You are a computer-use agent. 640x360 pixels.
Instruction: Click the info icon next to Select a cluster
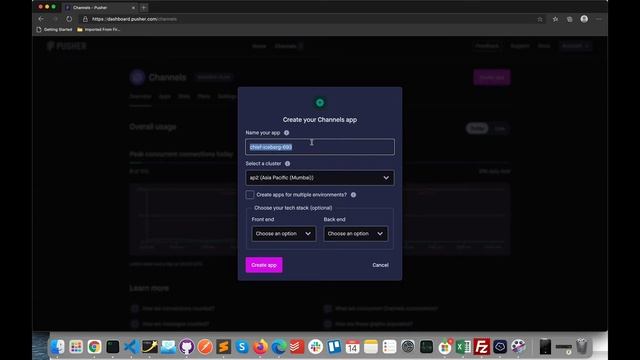[x=287, y=164]
